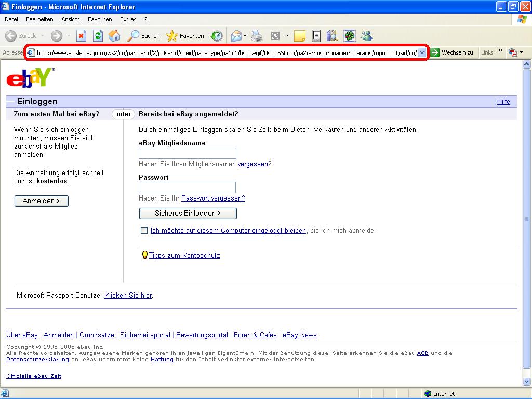Stop loading with the red X icon
The height and width of the screenshot is (399, 532).
point(81,36)
